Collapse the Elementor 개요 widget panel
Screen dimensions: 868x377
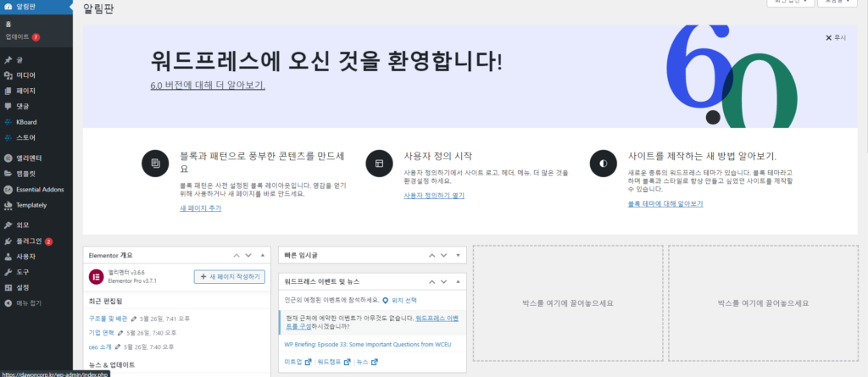tap(263, 255)
